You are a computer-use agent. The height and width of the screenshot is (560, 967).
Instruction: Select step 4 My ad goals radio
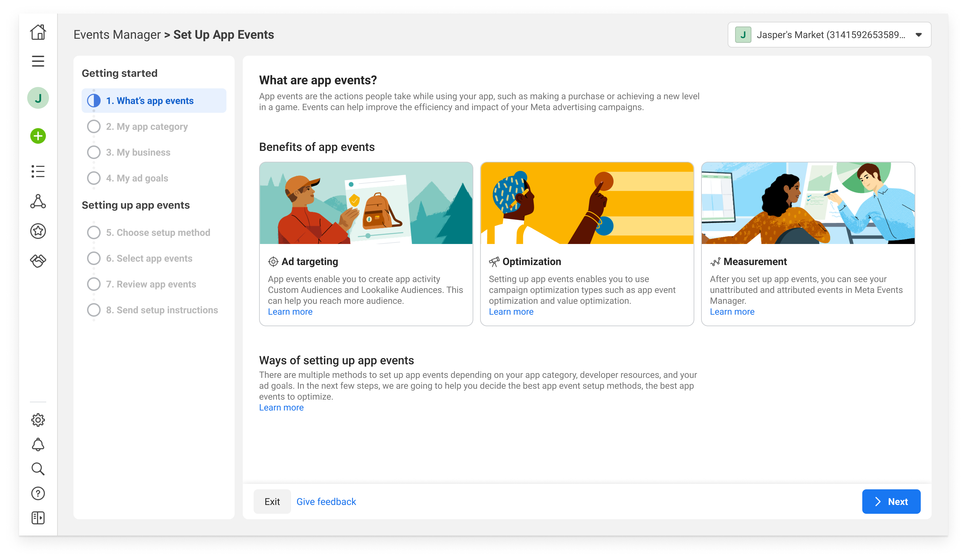[x=94, y=178]
